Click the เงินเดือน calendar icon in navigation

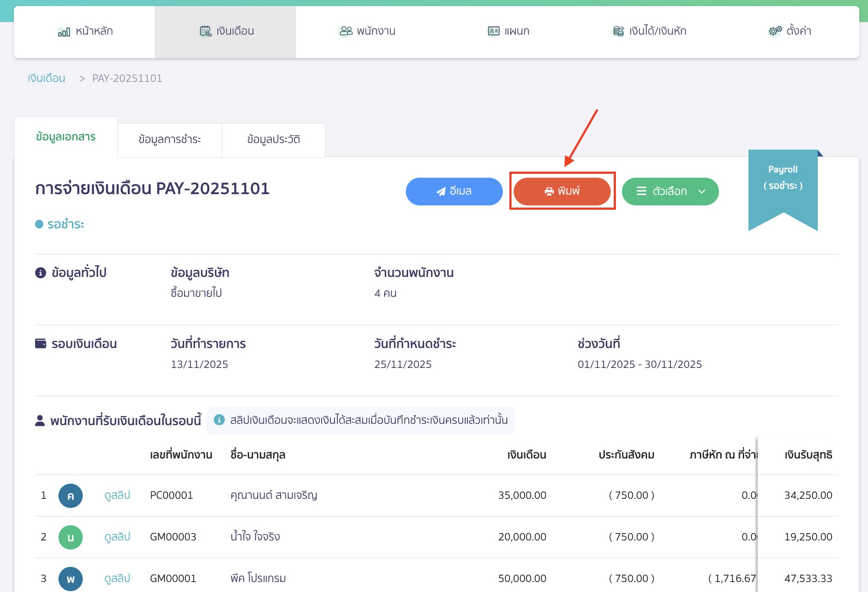coord(205,32)
